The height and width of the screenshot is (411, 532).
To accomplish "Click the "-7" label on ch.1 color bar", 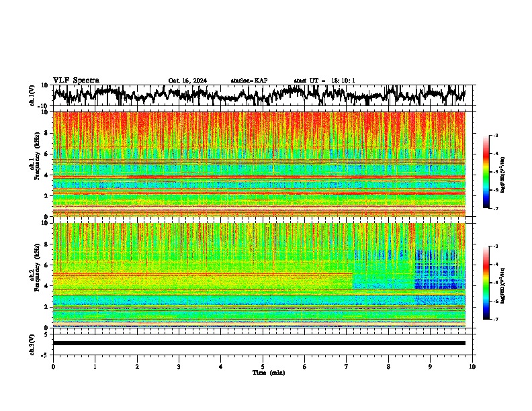I will click(496, 208).
